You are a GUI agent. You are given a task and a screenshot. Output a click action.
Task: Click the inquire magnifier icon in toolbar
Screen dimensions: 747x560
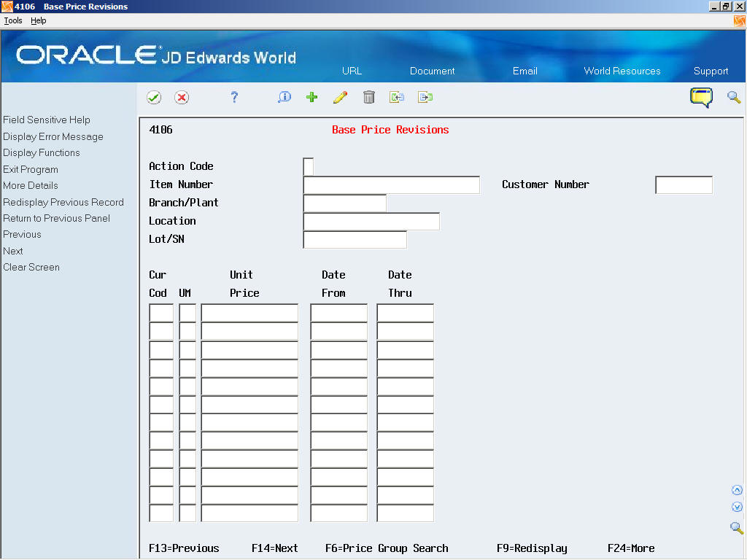point(284,97)
